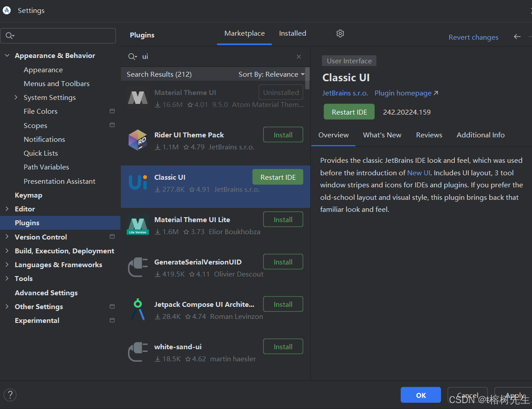Viewport: 532px width, 409px height.
Task: Open the Sort By: Relevance dropdown
Action: pyautogui.click(x=272, y=74)
